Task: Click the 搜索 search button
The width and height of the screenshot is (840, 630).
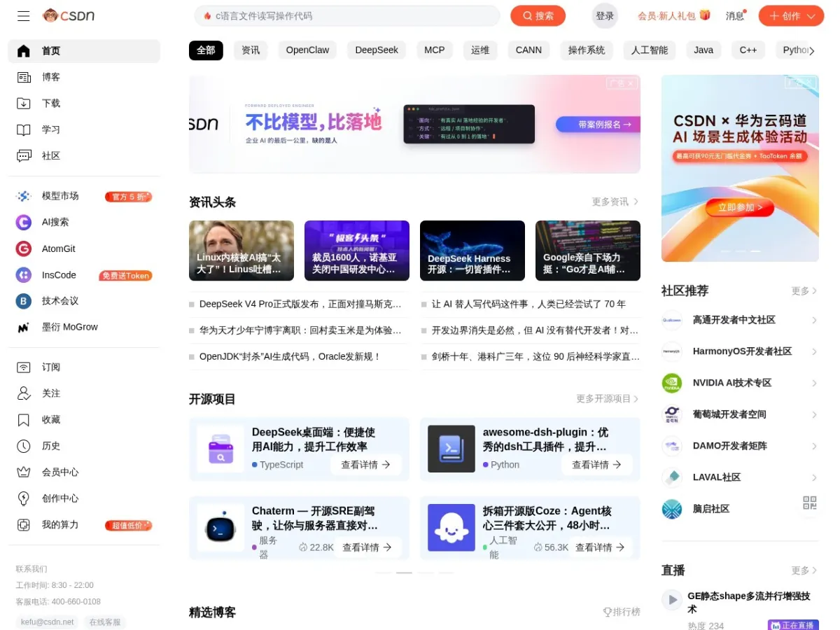Action: tap(538, 16)
